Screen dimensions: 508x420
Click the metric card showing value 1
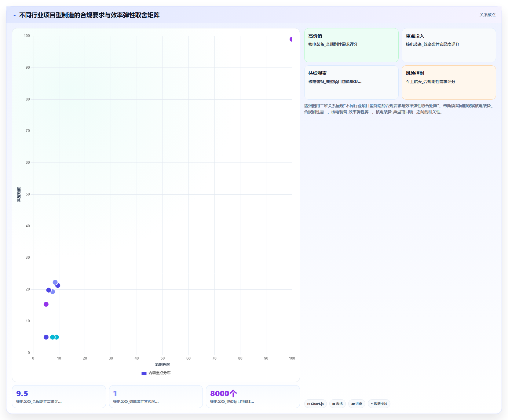156,396
